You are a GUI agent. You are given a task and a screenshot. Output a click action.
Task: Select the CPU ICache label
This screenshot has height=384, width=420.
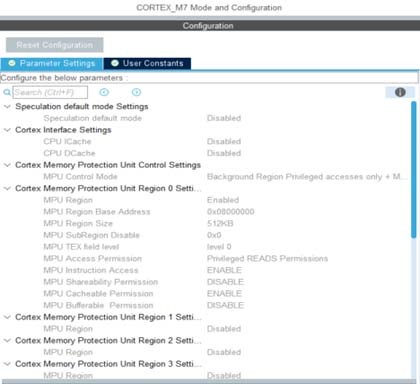[x=67, y=142]
